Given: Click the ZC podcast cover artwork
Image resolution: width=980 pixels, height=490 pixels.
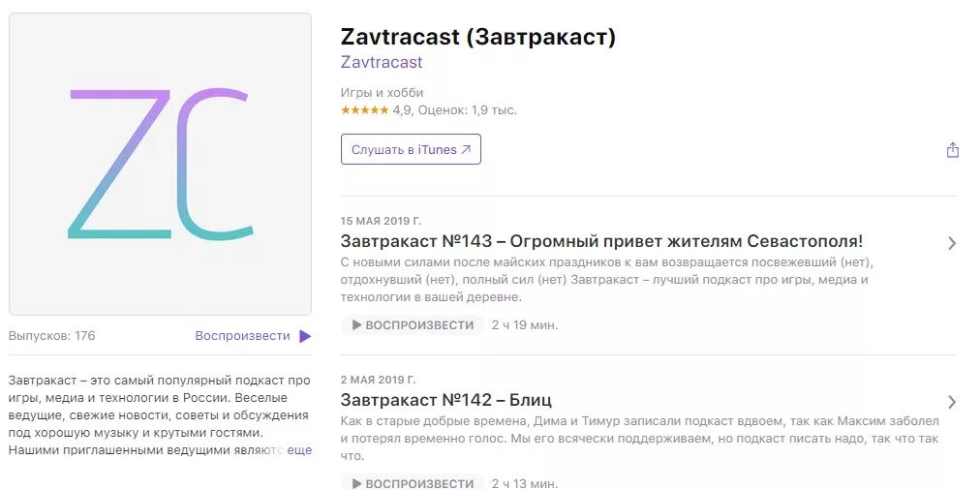Looking at the screenshot, I should coord(161,164).
